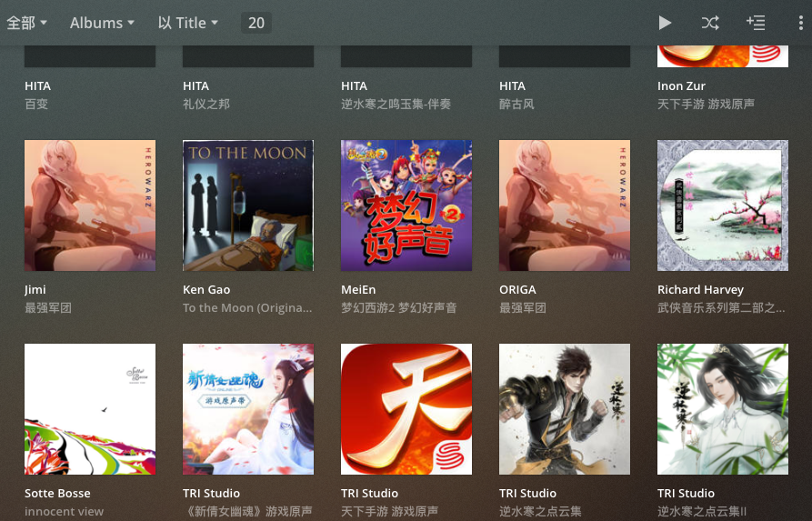Open the To the Moon album cover
Image resolution: width=812 pixels, height=521 pixels.
pos(248,205)
